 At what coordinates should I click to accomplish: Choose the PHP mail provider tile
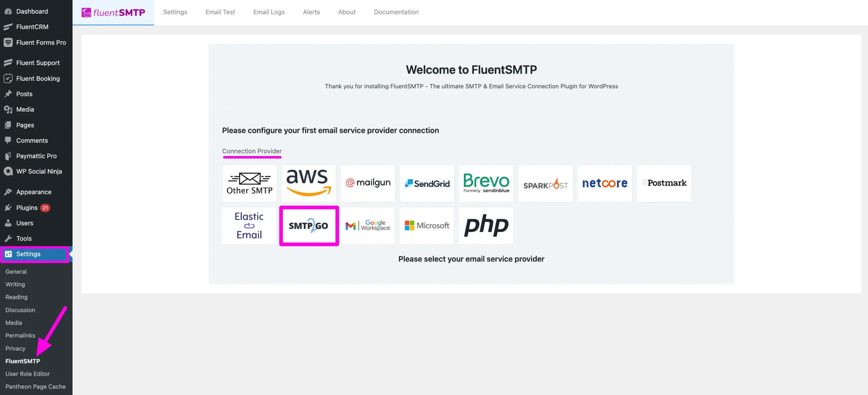coord(486,226)
